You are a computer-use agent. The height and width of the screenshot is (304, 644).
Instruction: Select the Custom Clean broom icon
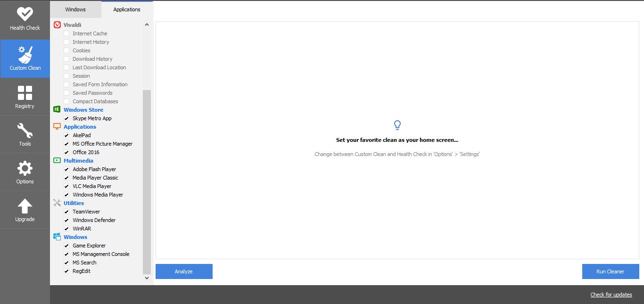[x=25, y=54]
